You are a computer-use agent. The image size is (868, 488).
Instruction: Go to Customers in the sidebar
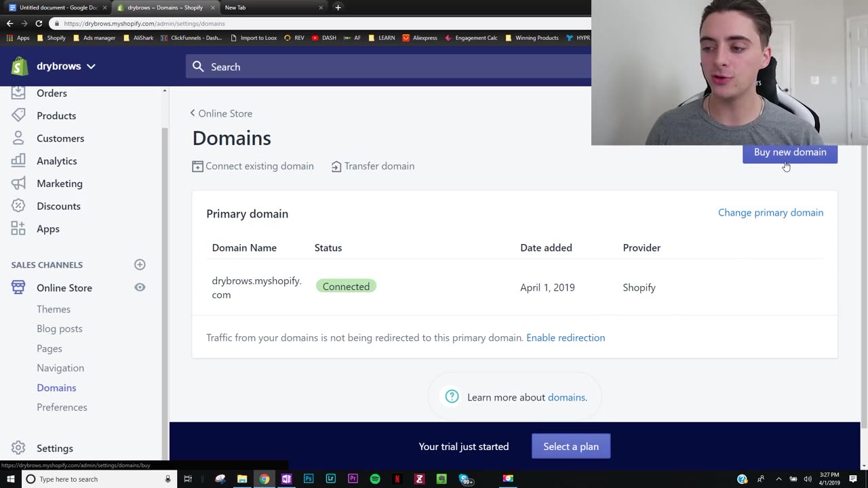click(x=60, y=138)
